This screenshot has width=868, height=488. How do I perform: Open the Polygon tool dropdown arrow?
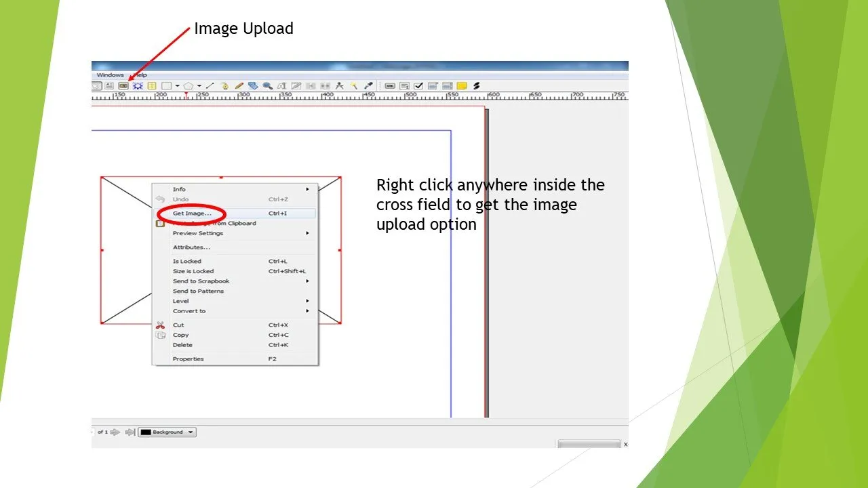point(199,86)
